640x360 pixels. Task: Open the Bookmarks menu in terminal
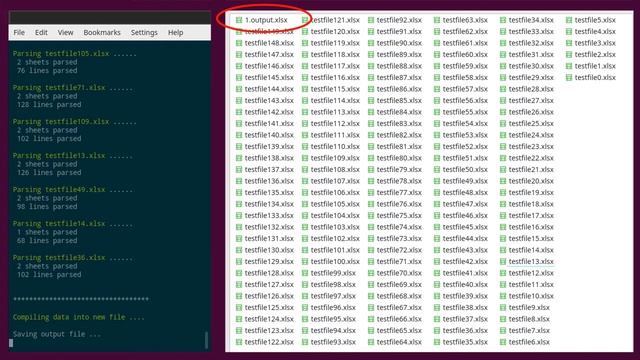point(102,32)
